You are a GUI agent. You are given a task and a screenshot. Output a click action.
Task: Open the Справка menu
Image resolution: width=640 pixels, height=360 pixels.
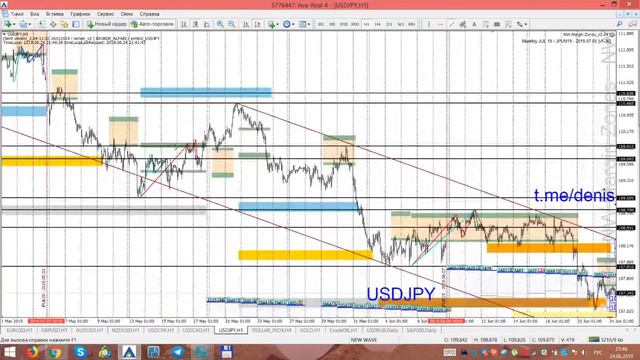[149, 14]
